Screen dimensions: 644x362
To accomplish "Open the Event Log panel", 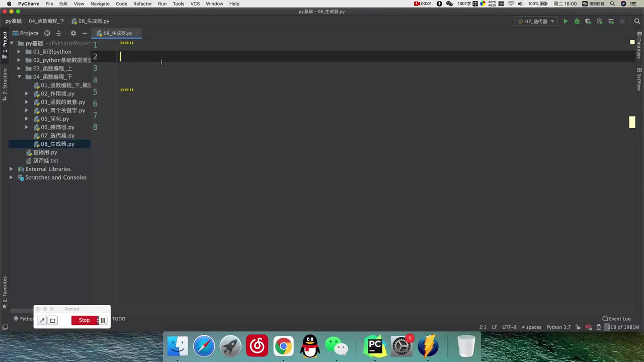I will coord(616,319).
